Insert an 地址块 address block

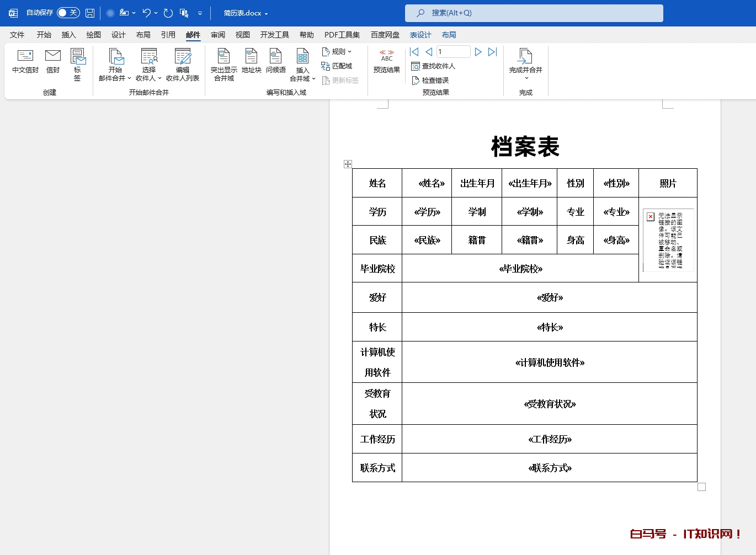click(x=251, y=61)
